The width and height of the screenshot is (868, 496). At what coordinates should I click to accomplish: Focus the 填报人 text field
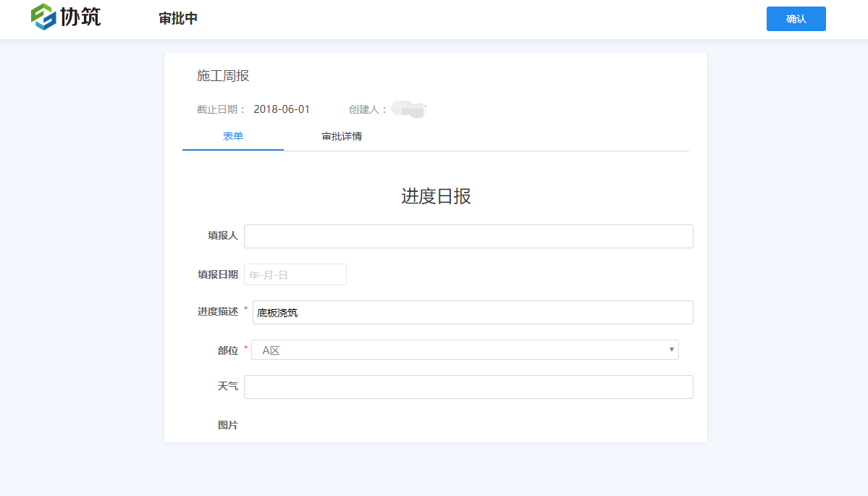tap(468, 236)
